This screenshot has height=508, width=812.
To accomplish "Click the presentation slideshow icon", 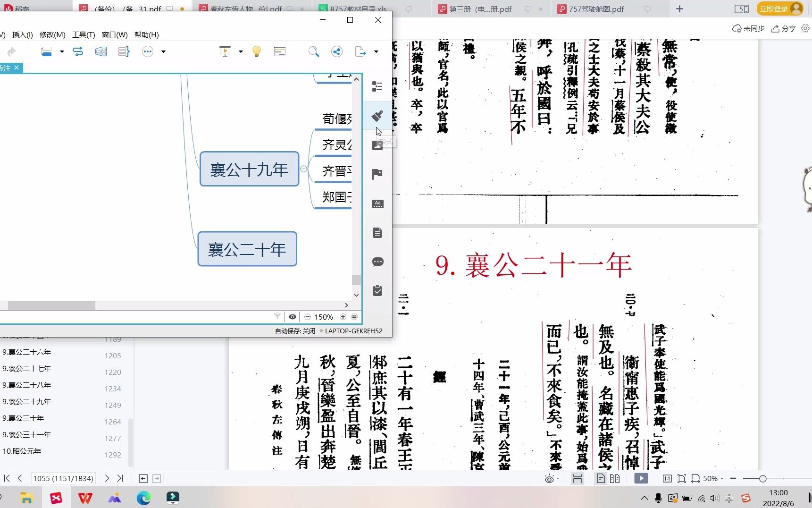I will [225, 51].
